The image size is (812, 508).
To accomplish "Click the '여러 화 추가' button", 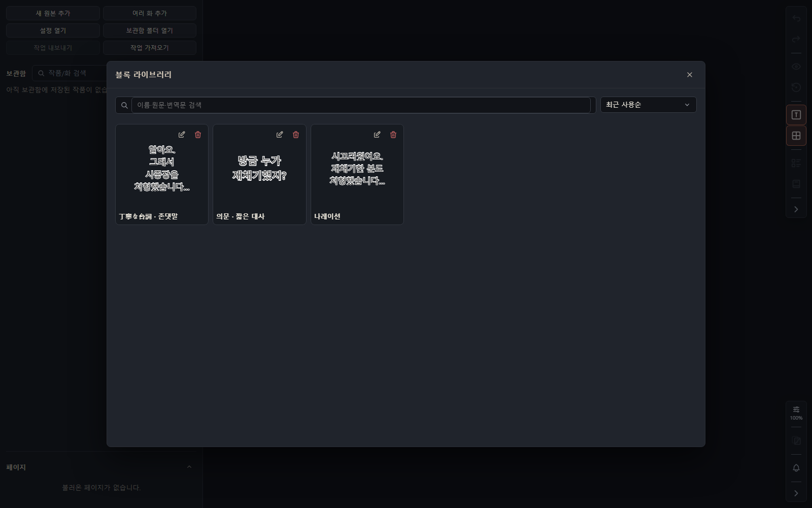I will pyautogui.click(x=150, y=13).
